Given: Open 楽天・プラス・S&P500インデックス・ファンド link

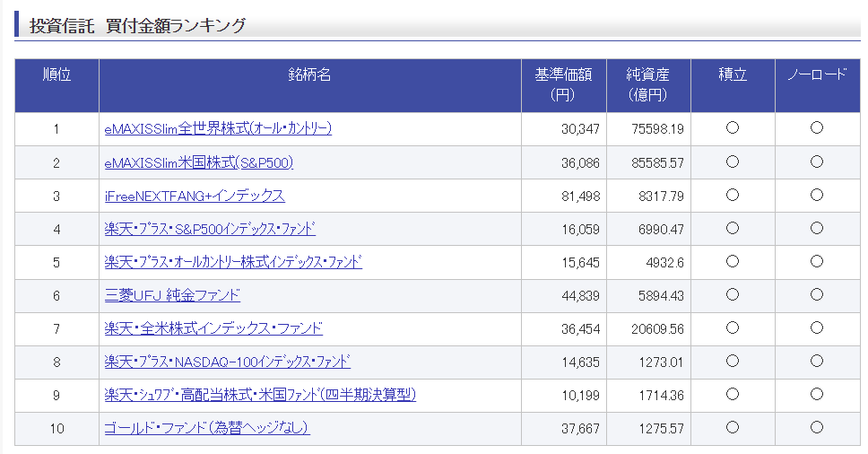Looking at the screenshot, I should [210, 229].
